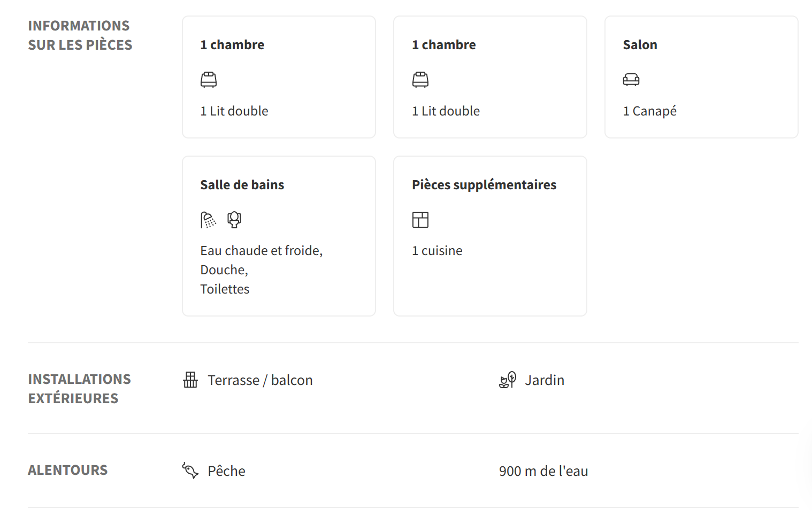The image size is (812, 524).
Task: Click the Pièces supplémentaires heading
Action: 484,185
